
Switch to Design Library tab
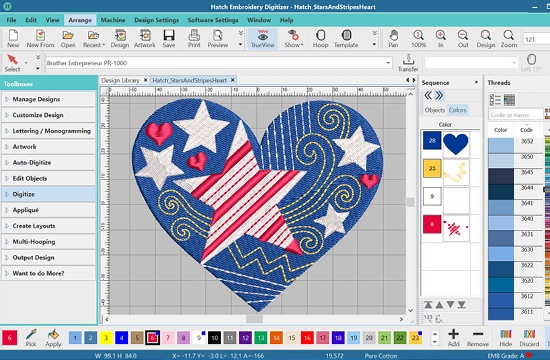point(120,80)
